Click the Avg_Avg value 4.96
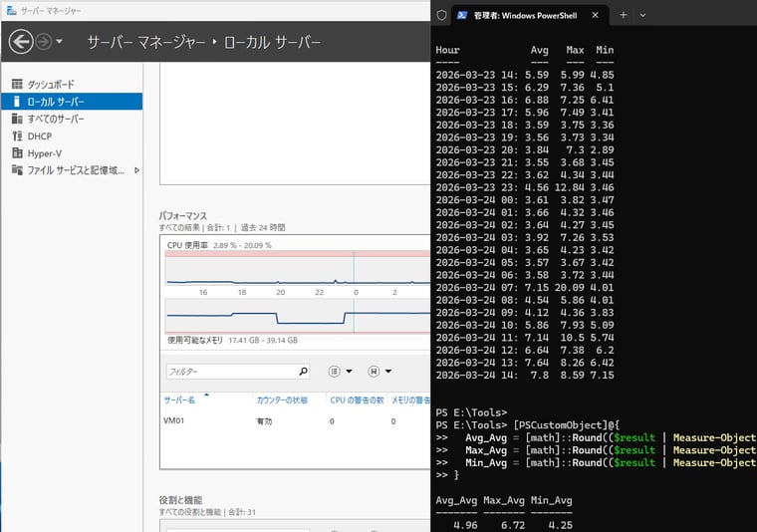Screen dimensions: 757x532 (x=465, y=525)
